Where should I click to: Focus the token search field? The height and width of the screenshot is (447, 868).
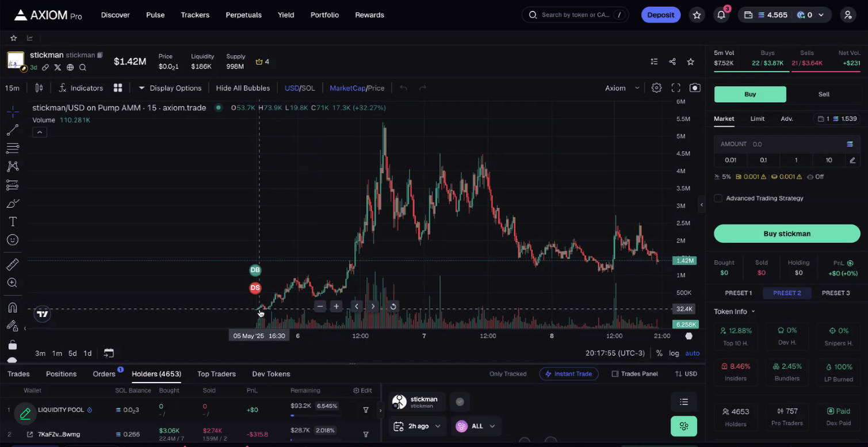pos(575,15)
